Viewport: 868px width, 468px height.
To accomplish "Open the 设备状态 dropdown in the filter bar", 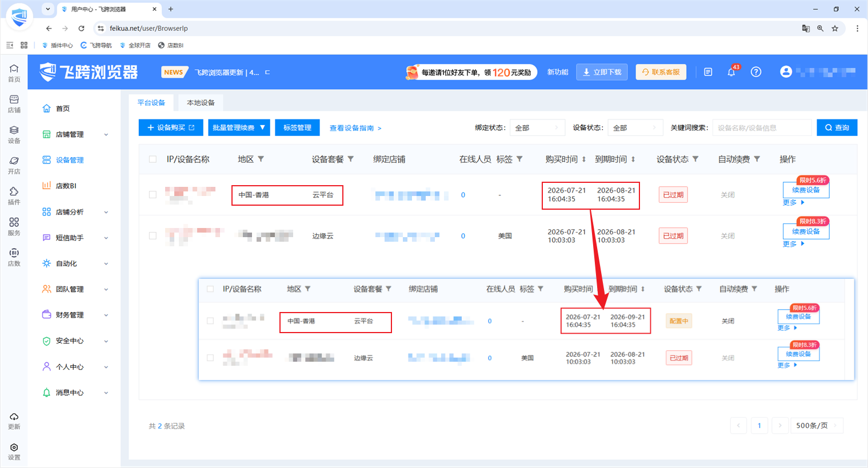I will [x=635, y=128].
